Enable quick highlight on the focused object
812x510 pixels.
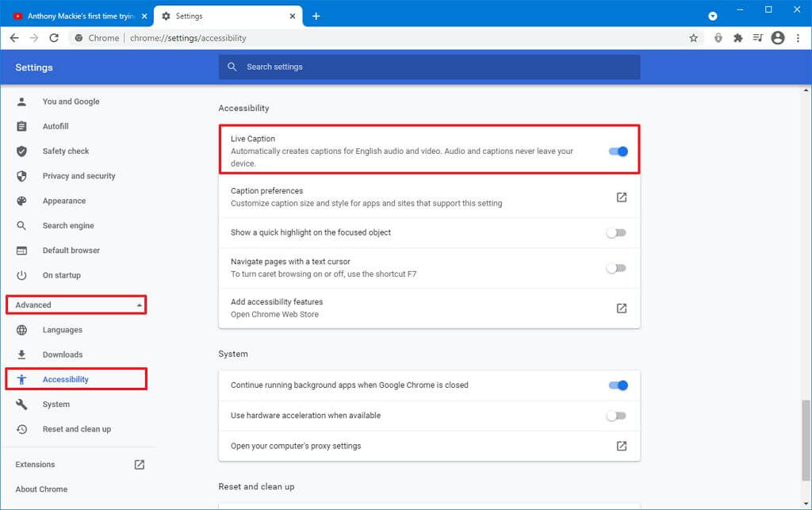click(616, 232)
